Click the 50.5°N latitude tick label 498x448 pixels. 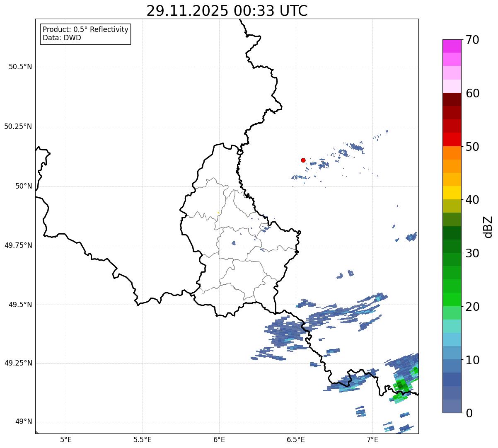click(20, 67)
